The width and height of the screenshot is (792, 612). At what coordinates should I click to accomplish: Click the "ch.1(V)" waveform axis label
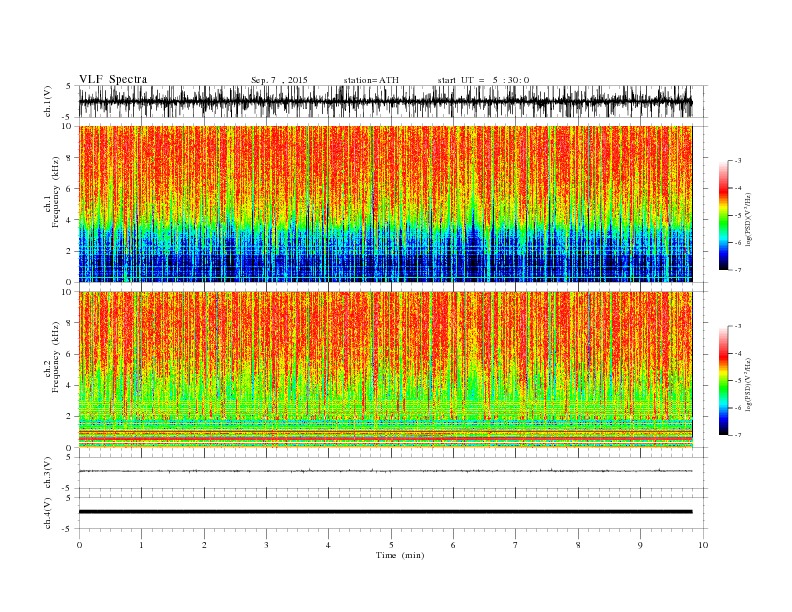tap(48, 101)
